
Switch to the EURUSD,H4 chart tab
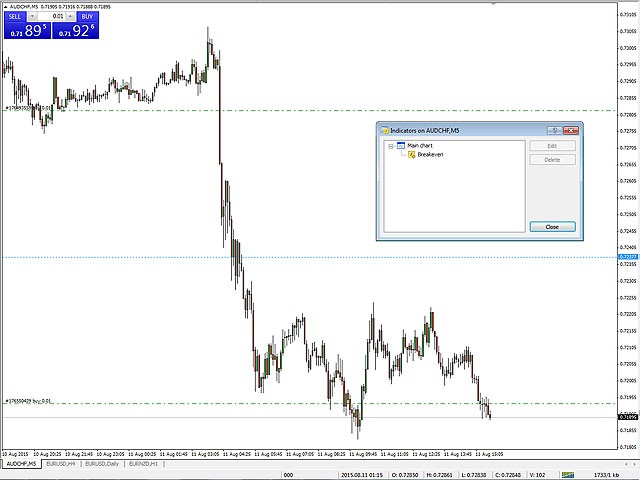point(60,464)
